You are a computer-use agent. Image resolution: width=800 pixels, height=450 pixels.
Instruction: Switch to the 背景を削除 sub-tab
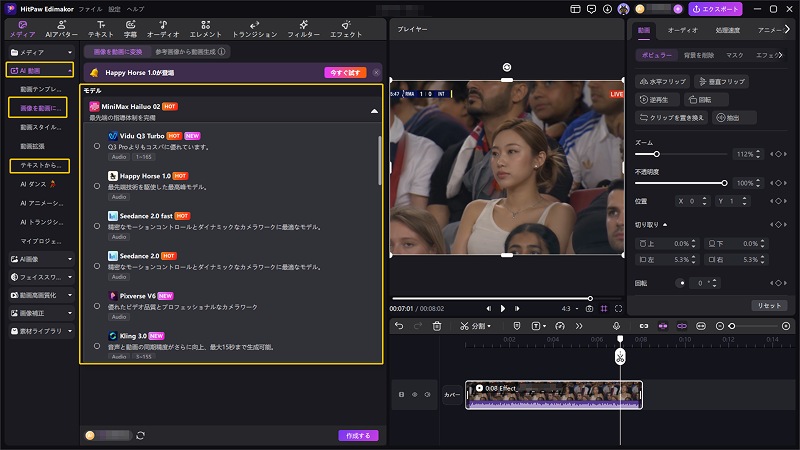699,55
